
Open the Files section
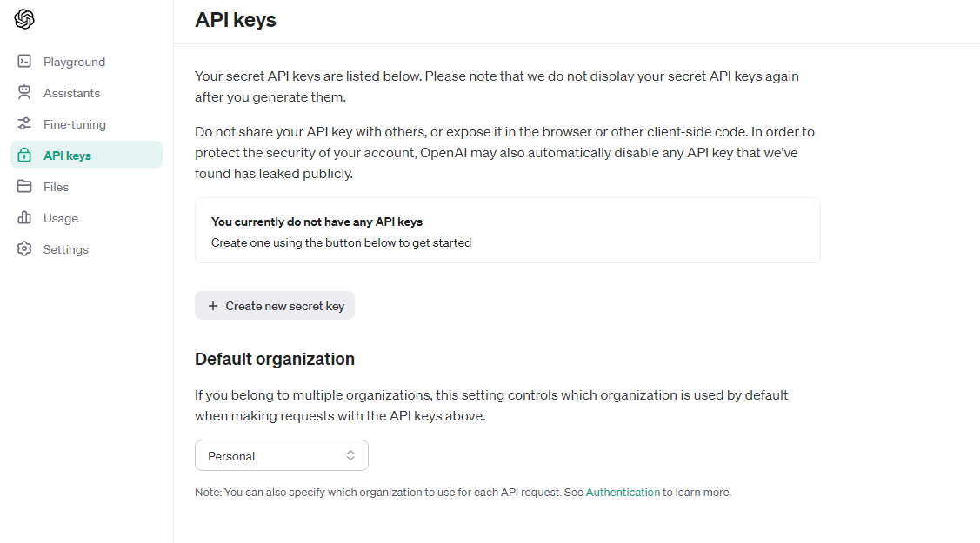coord(86,186)
